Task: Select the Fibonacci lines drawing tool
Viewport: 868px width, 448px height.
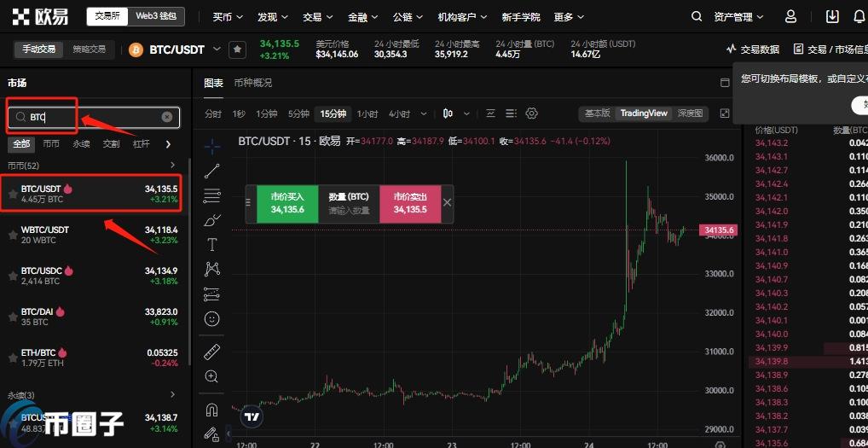Action: 212,195
